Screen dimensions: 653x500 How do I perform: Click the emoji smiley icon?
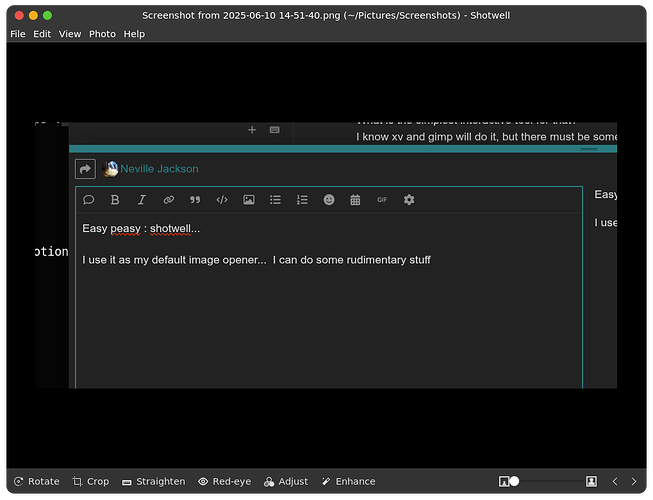pos(329,200)
